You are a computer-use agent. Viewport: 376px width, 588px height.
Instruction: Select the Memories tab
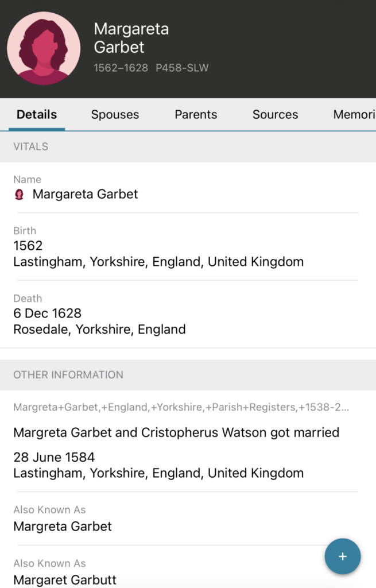(x=354, y=114)
